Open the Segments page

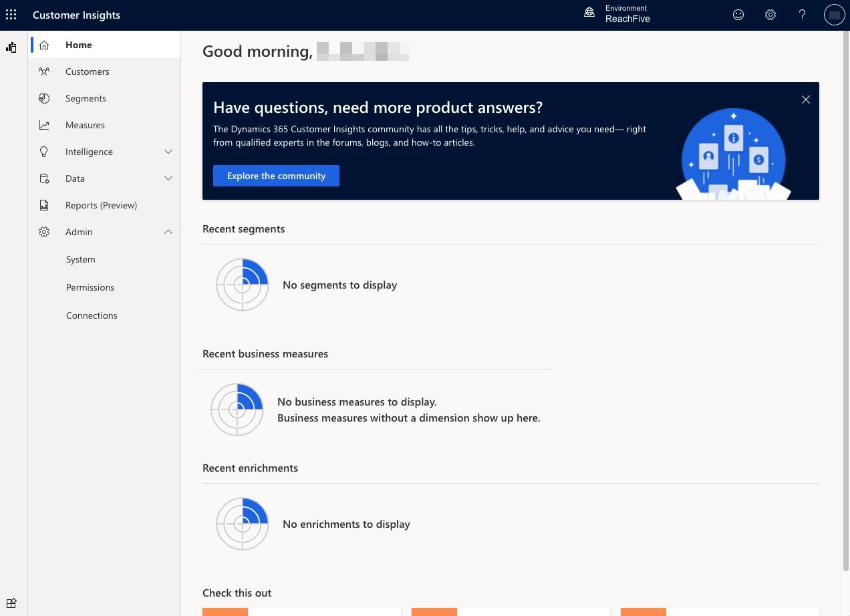tap(104, 98)
